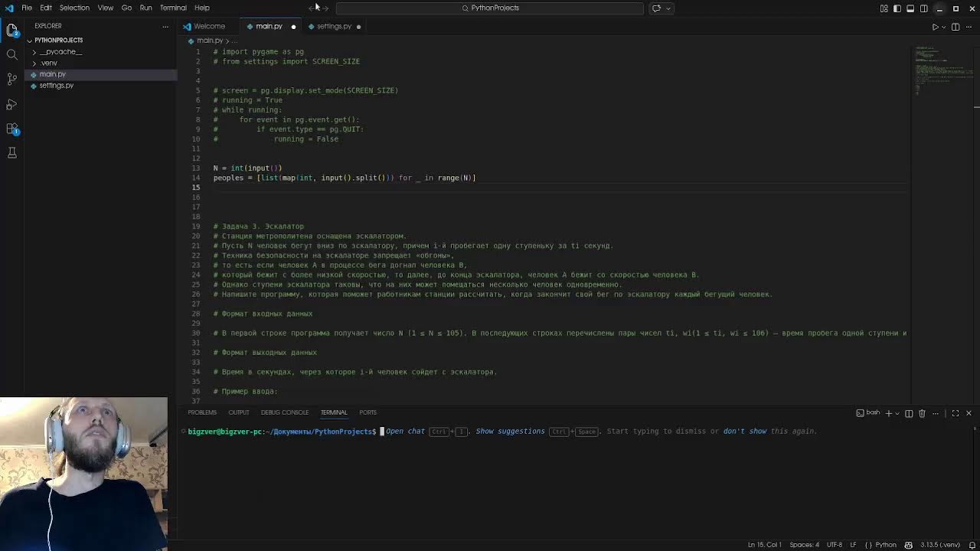Switch to the settings.py editor tab
980x551 pixels.
click(x=334, y=26)
